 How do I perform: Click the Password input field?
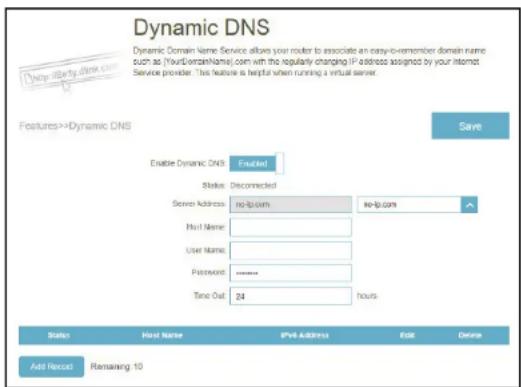[x=291, y=273]
